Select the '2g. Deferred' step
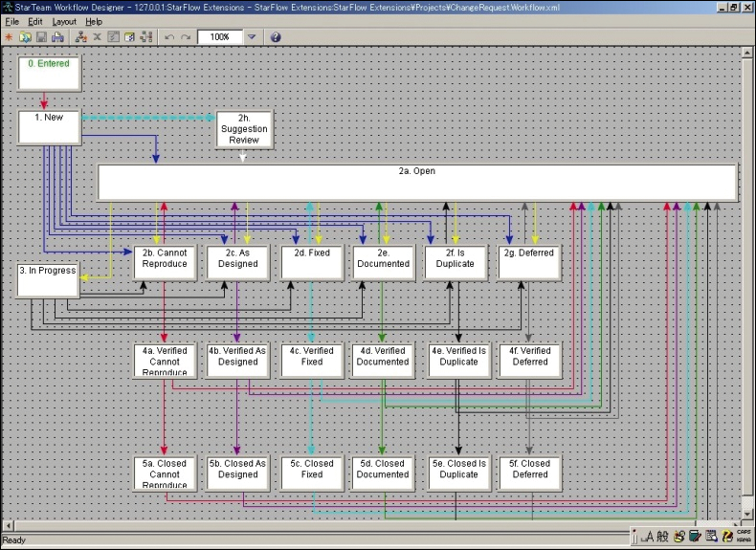The width and height of the screenshot is (756, 550). 529,263
